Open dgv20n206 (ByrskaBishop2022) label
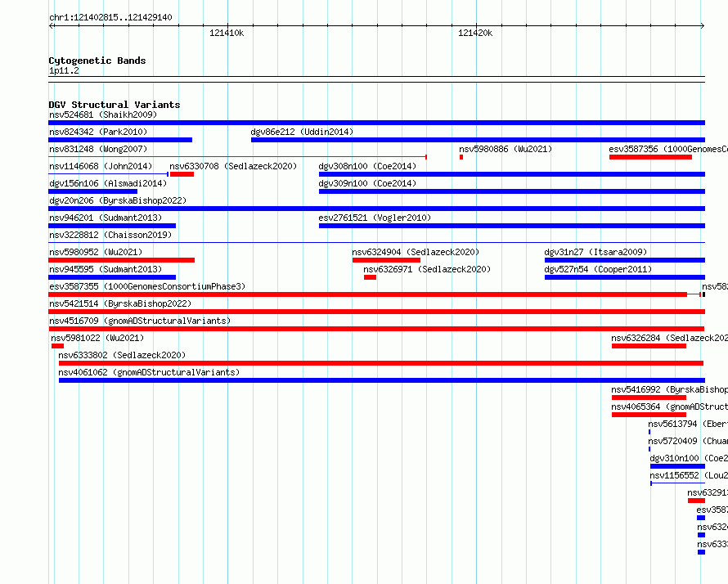This screenshot has height=584, width=728. (118, 200)
